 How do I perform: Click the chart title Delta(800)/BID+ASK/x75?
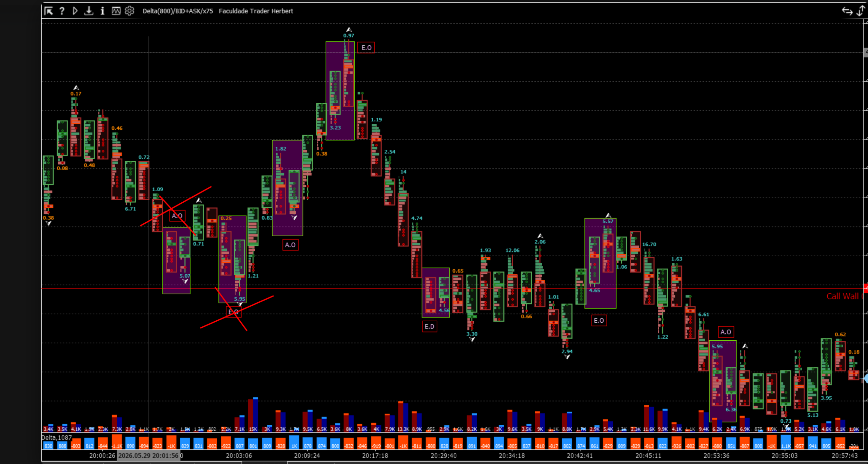click(x=178, y=11)
